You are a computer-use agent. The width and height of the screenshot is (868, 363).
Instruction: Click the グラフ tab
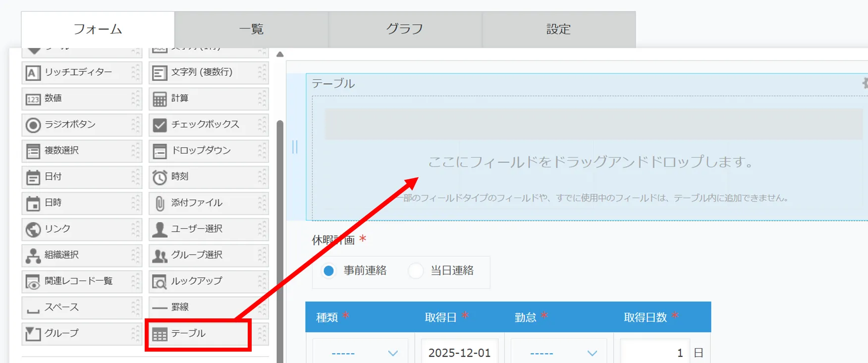coord(405,30)
